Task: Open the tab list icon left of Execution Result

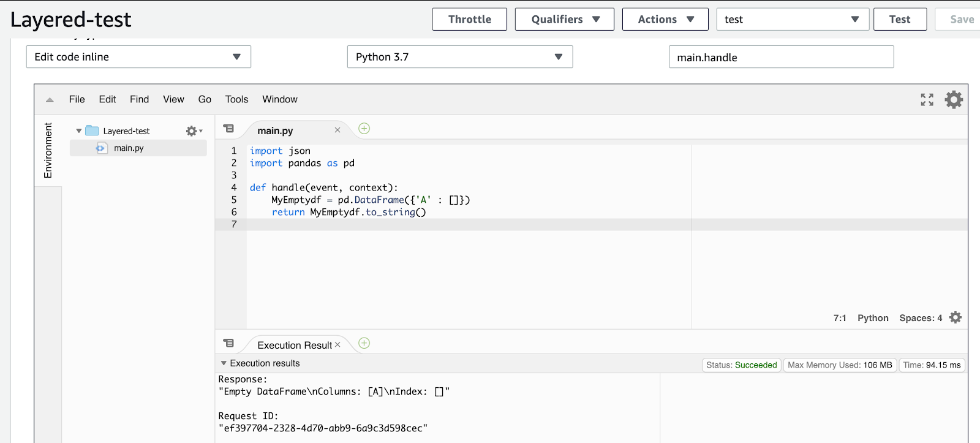Action: pos(228,343)
